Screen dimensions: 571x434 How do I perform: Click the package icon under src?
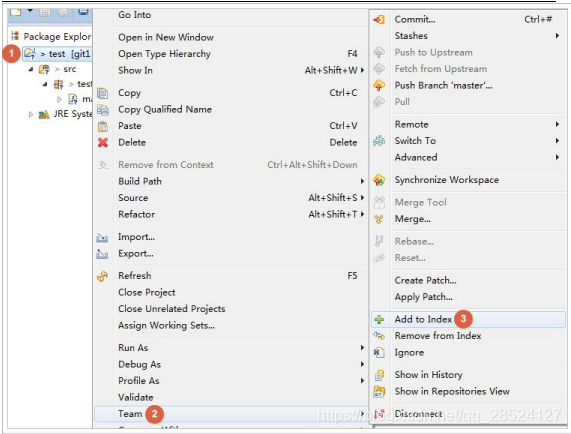tap(59, 84)
